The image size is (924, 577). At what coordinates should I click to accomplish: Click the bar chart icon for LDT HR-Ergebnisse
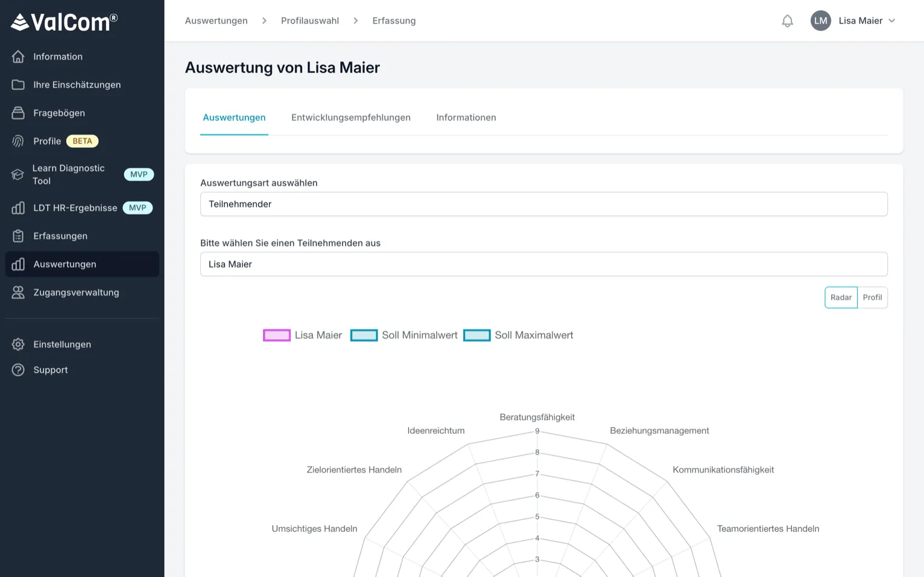(18, 208)
